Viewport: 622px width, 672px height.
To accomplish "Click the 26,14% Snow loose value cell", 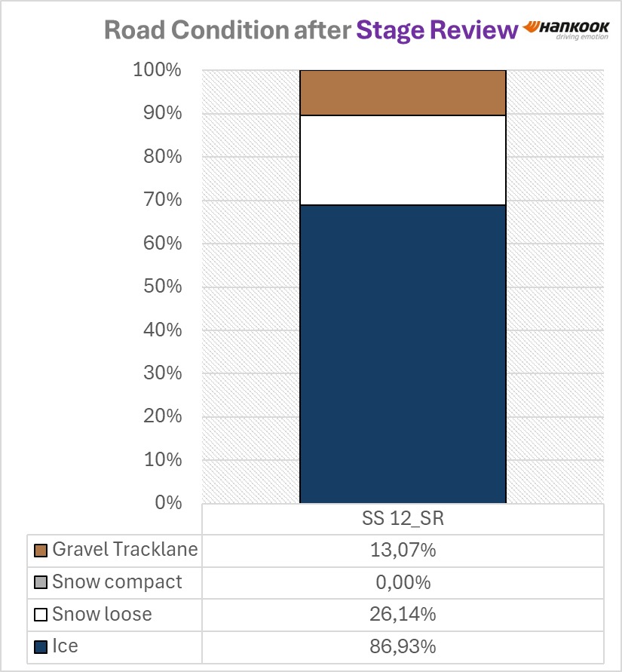I will [403, 615].
